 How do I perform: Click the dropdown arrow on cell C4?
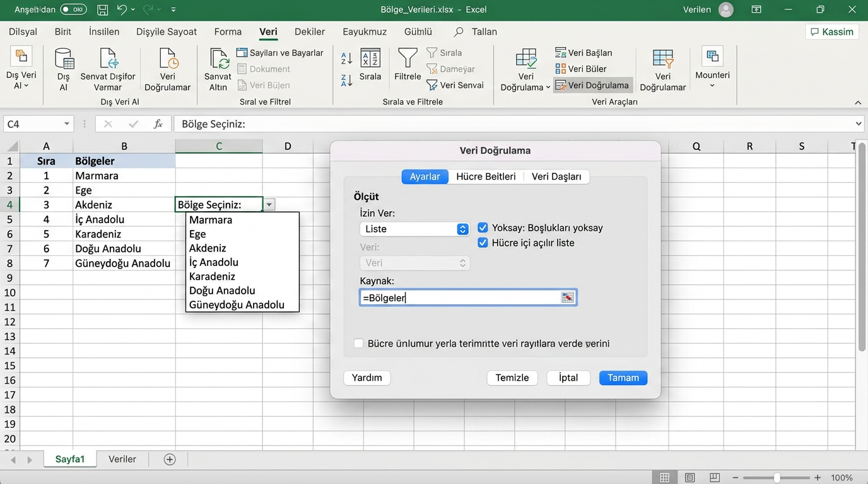click(x=269, y=205)
